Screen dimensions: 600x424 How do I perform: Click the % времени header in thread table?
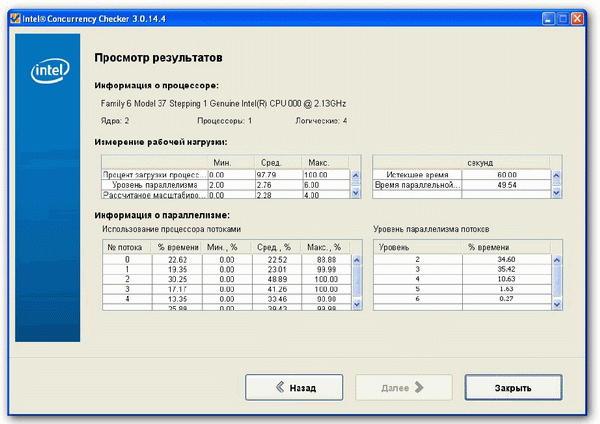pyautogui.click(x=177, y=247)
